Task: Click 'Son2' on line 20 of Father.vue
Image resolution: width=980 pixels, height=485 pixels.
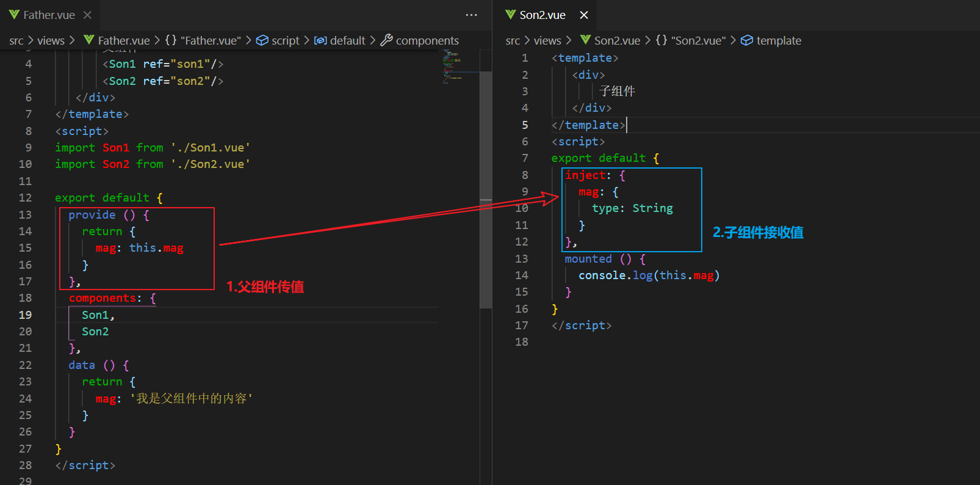Action: [x=95, y=331]
